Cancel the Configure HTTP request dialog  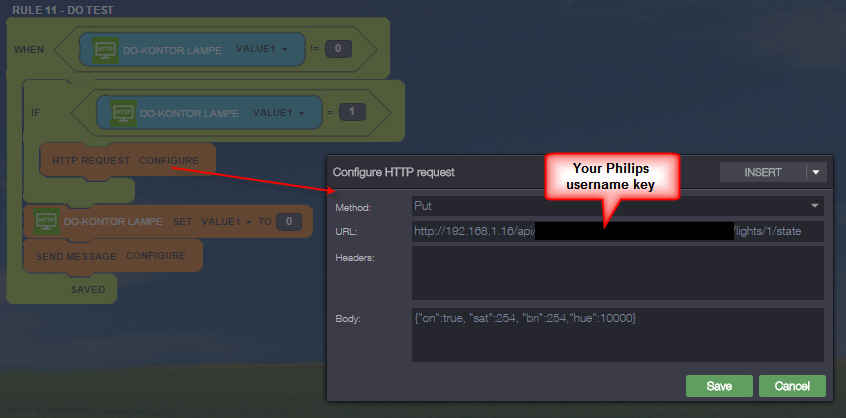click(x=792, y=386)
